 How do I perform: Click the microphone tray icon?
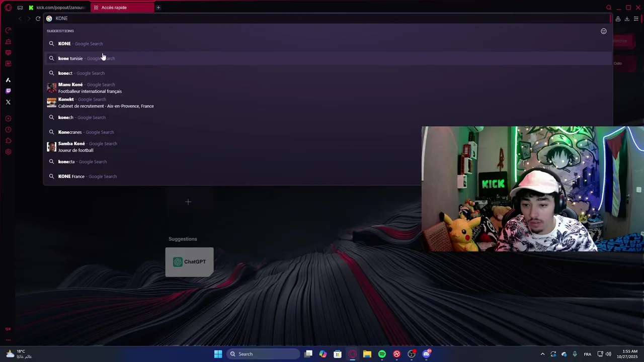tap(575, 354)
